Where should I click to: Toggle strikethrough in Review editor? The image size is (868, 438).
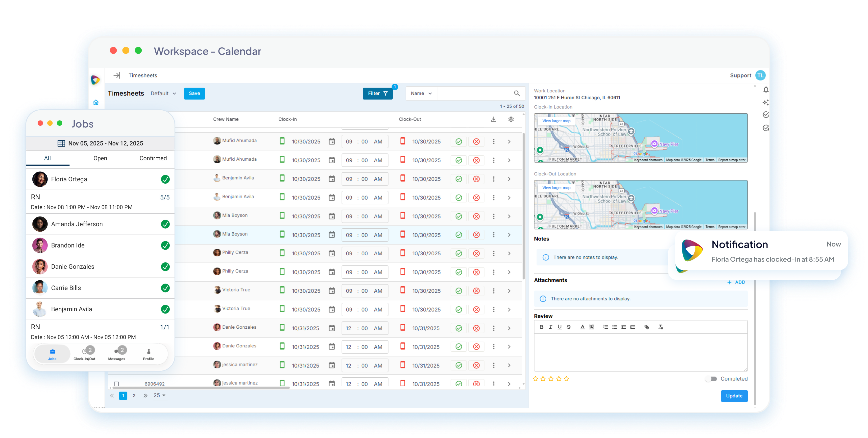pyautogui.click(x=568, y=327)
